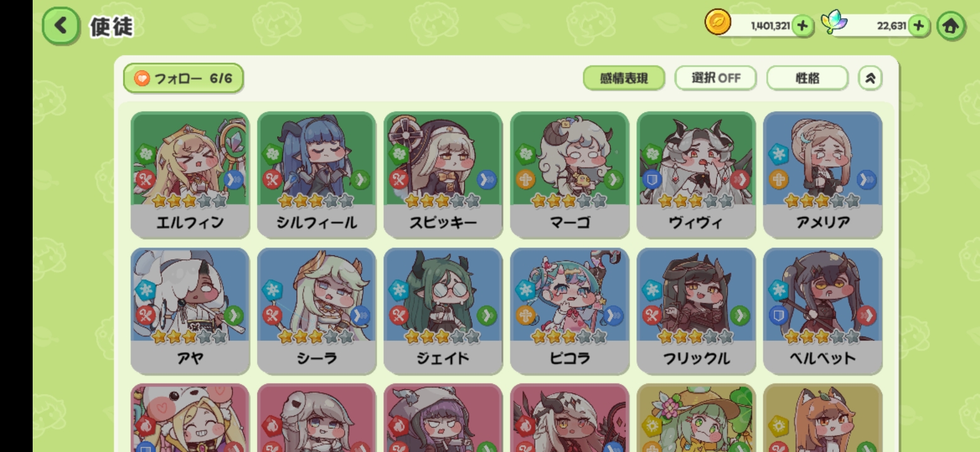980x452 pixels.
Task: Click the gold coin currency icon
Action: pyautogui.click(x=717, y=23)
